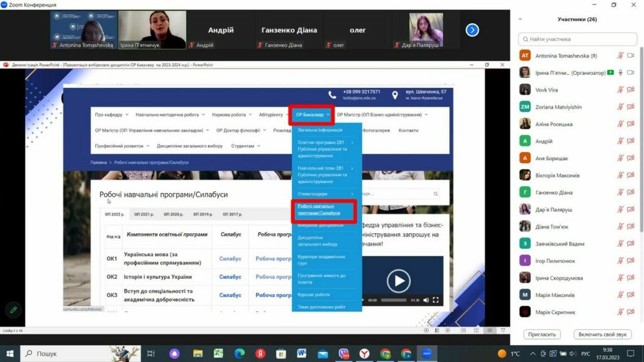The image size is (644, 362).
Task: Click the video volume speaker icon
Action: (426, 300)
